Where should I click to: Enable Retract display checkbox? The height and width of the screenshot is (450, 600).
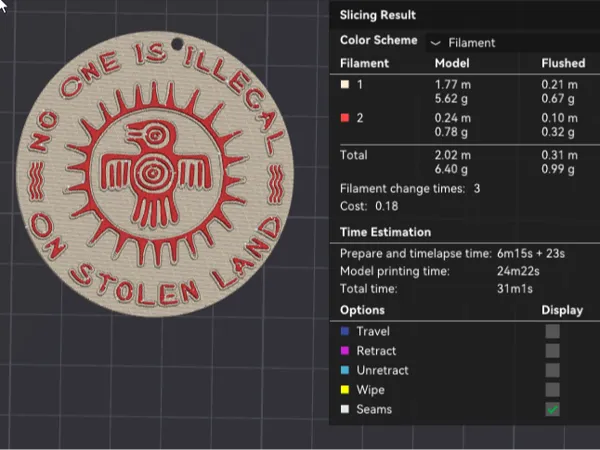[x=552, y=351]
